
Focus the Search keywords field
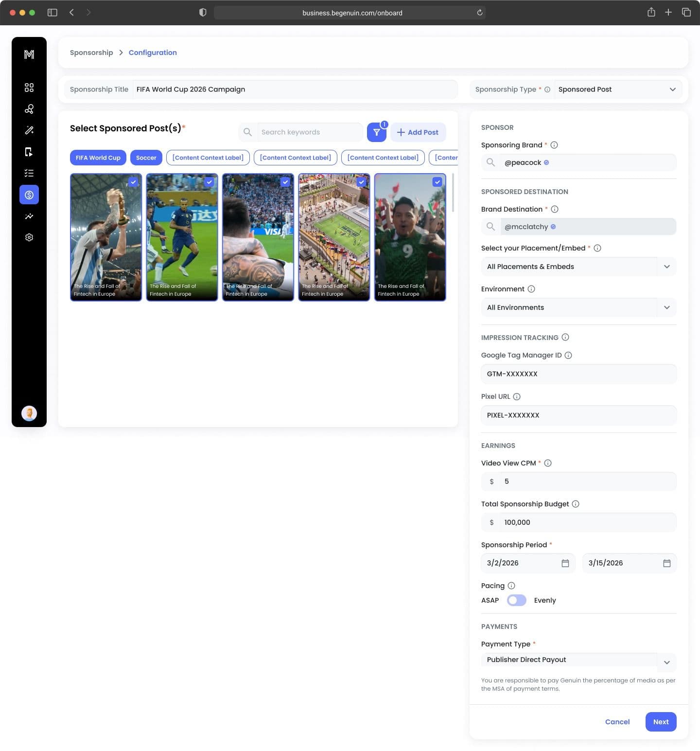(311, 132)
